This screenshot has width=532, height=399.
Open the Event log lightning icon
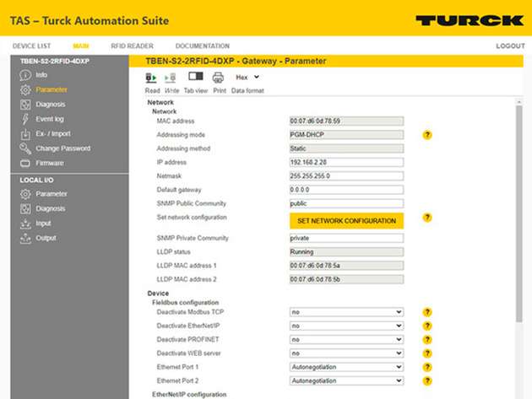click(25, 119)
